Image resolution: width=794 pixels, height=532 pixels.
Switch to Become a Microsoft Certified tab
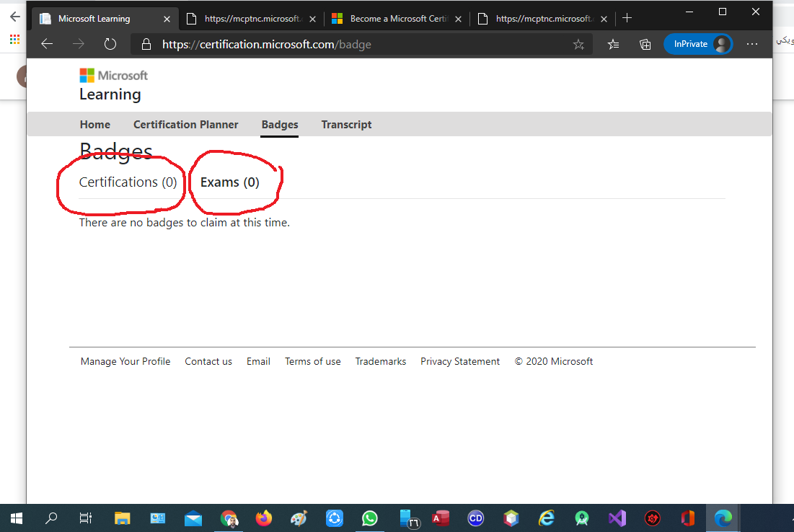tap(397, 19)
